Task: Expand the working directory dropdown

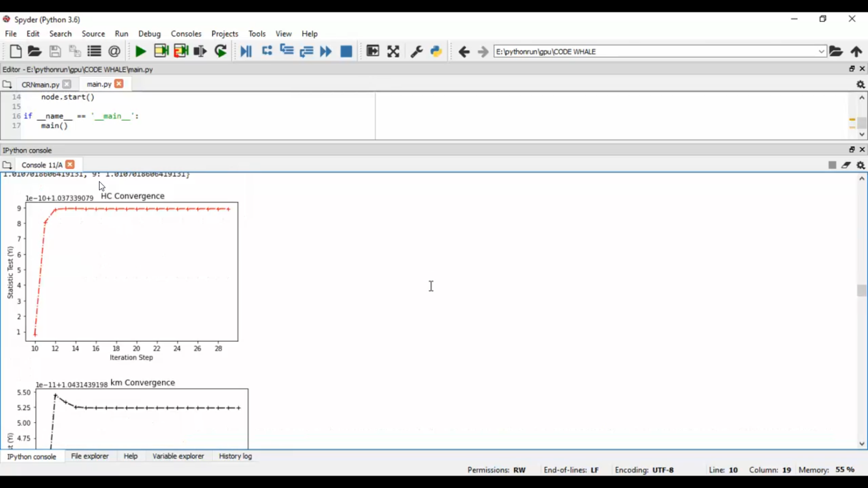Action: 821,51
